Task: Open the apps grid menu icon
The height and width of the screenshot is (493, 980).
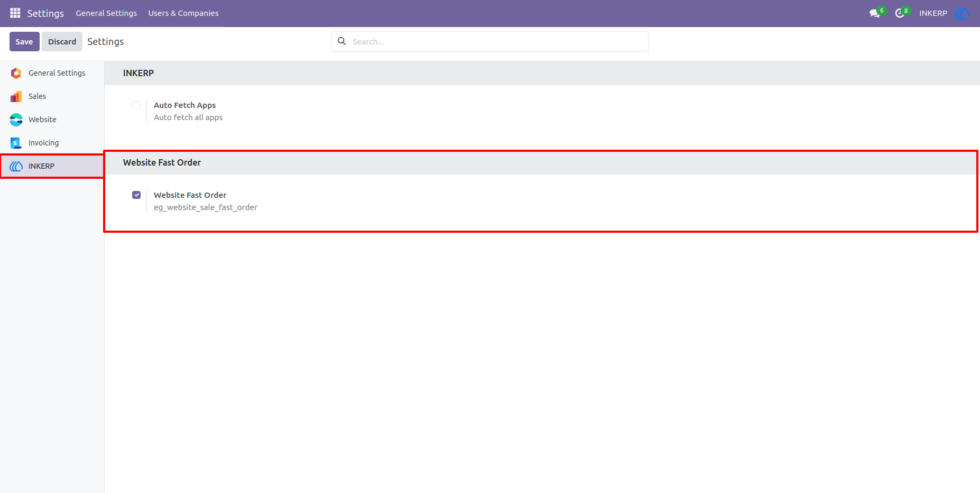Action: pyautogui.click(x=15, y=13)
